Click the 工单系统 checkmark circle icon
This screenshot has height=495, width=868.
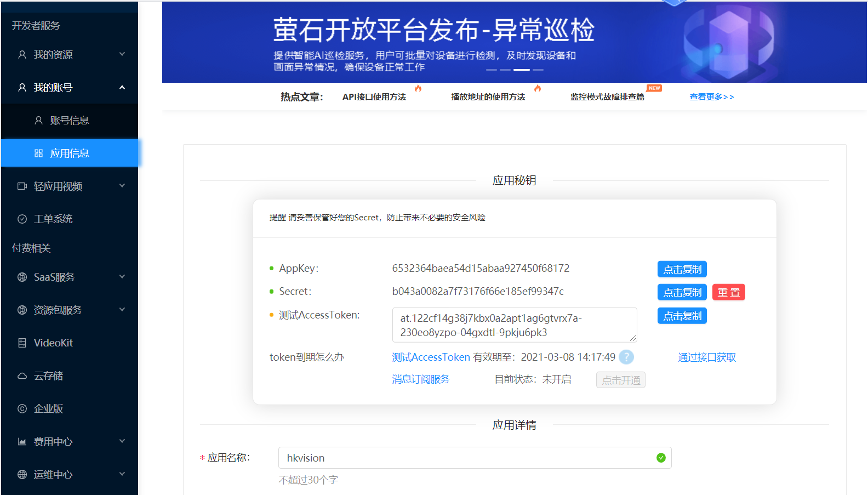tap(22, 219)
